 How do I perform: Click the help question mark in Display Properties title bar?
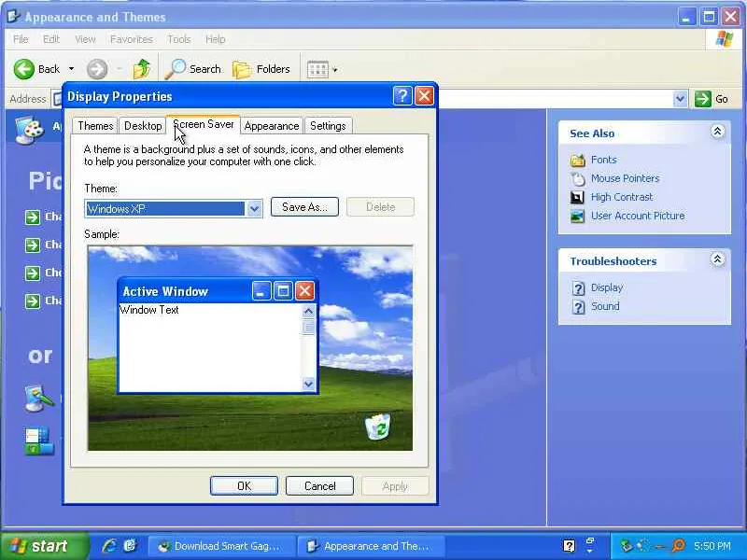tap(402, 96)
